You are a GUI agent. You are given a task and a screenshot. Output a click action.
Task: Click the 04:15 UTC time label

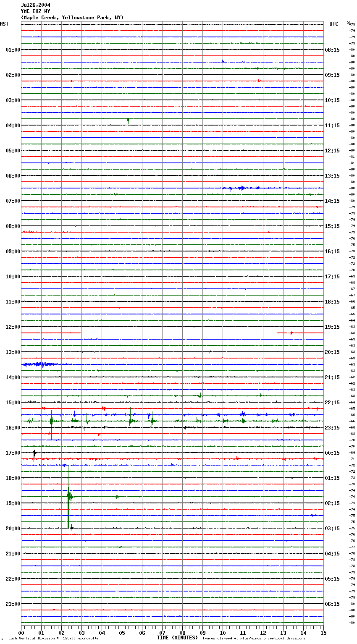click(x=332, y=554)
